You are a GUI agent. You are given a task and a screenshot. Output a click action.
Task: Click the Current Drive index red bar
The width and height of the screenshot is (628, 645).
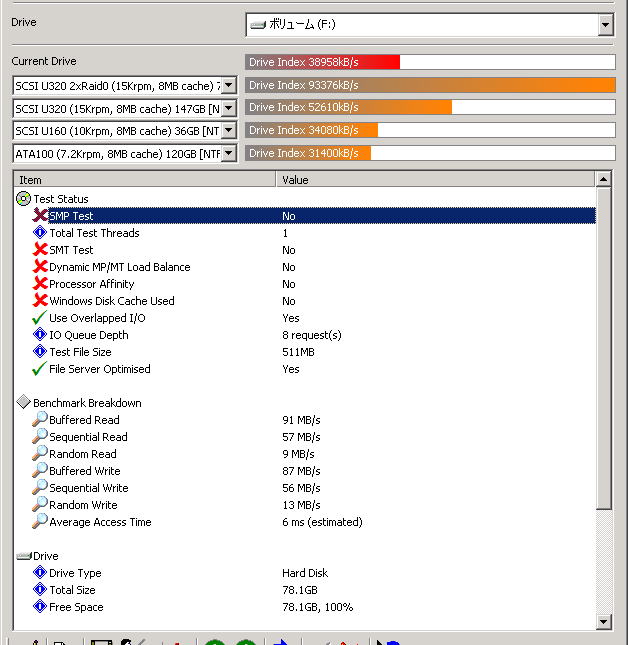322,62
